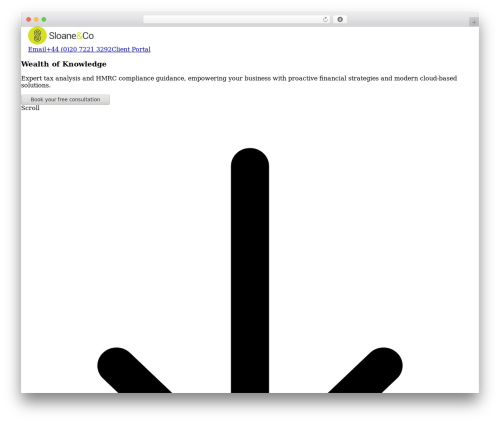
Task: Click the Expert tax analysis paragraph text
Action: (239, 82)
